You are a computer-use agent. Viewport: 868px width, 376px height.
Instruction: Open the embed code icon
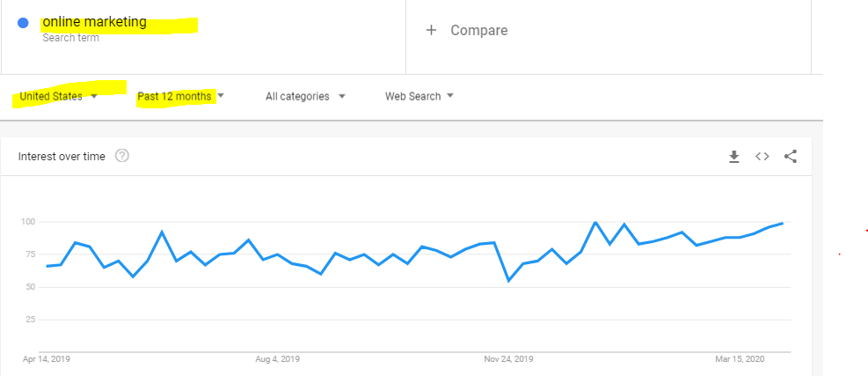point(762,157)
